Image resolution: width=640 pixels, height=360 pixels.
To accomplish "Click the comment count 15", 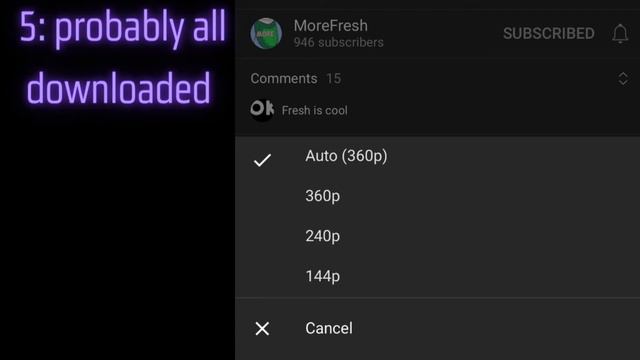I will point(333,78).
